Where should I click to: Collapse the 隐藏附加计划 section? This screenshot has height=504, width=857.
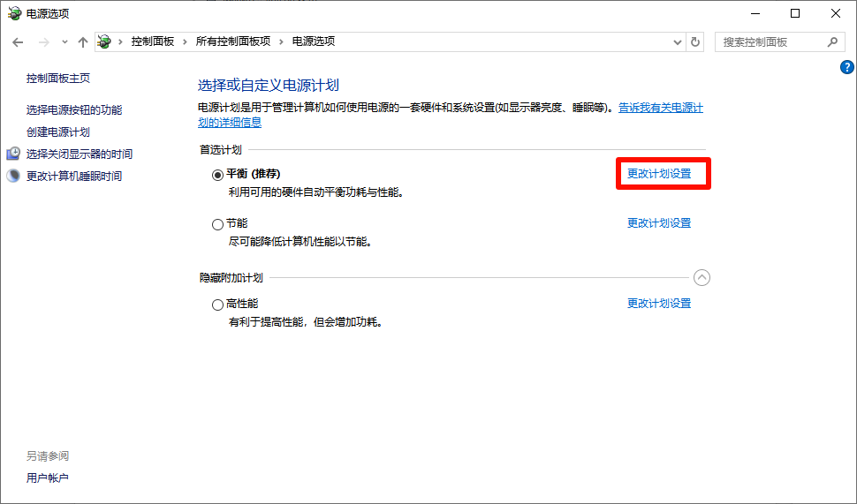tap(702, 277)
